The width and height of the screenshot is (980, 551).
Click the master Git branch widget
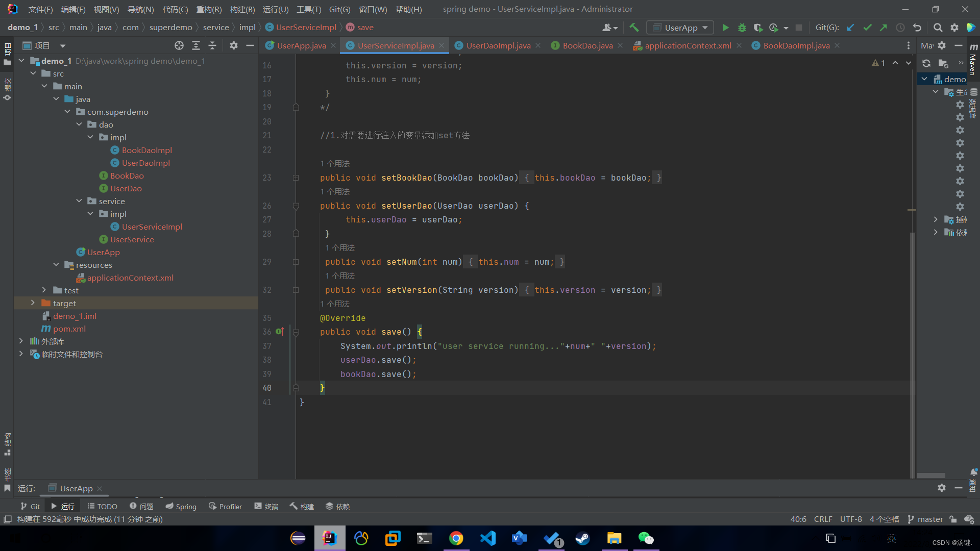tap(925, 519)
